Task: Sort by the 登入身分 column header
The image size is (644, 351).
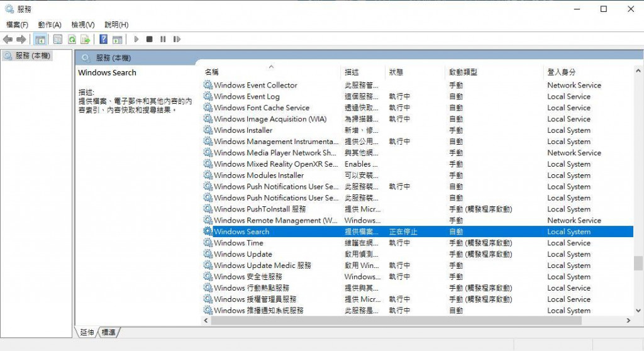Action: click(588, 72)
